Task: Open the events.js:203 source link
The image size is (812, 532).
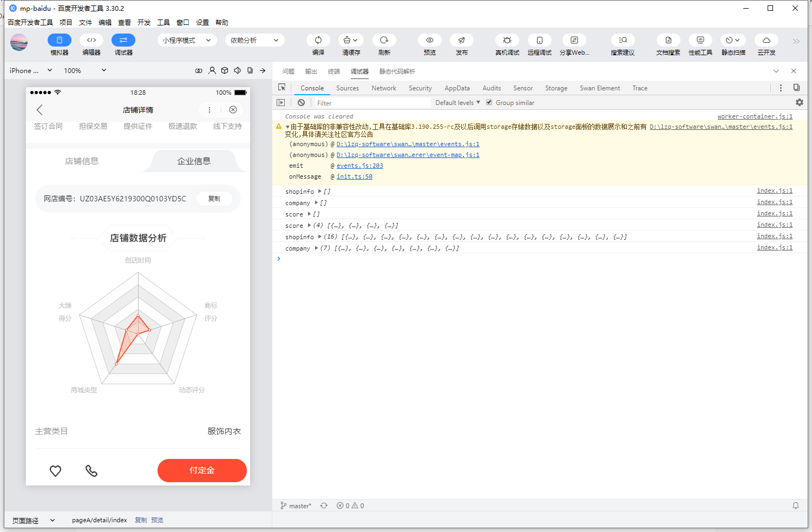Action: click(359, 166)
